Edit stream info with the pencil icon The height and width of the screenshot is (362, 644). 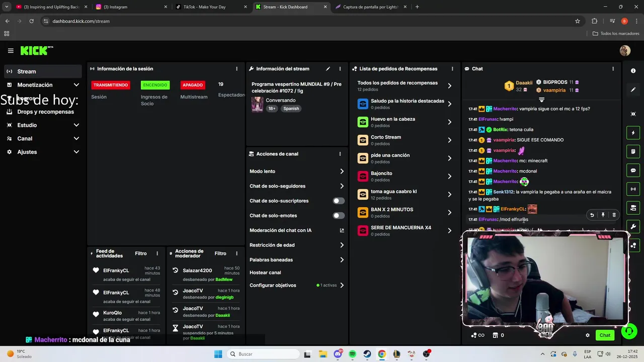pyautogui.click(x=328, y=69)
